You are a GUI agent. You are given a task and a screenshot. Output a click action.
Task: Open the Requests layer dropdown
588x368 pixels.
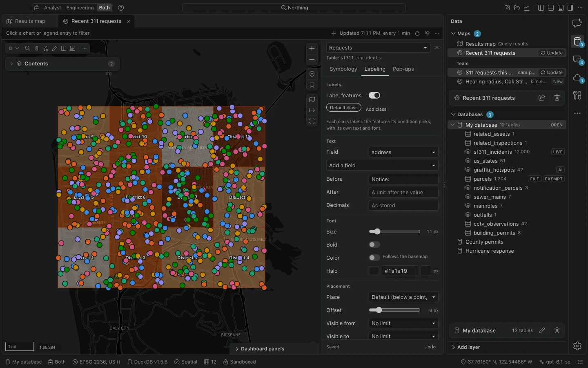point(378,48)
